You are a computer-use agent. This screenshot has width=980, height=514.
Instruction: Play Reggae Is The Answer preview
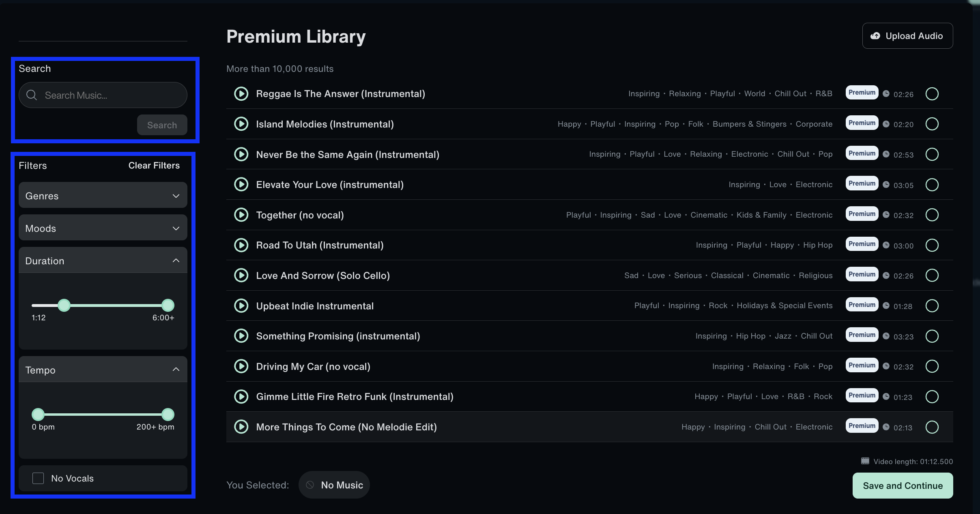[x=241, y=94]
